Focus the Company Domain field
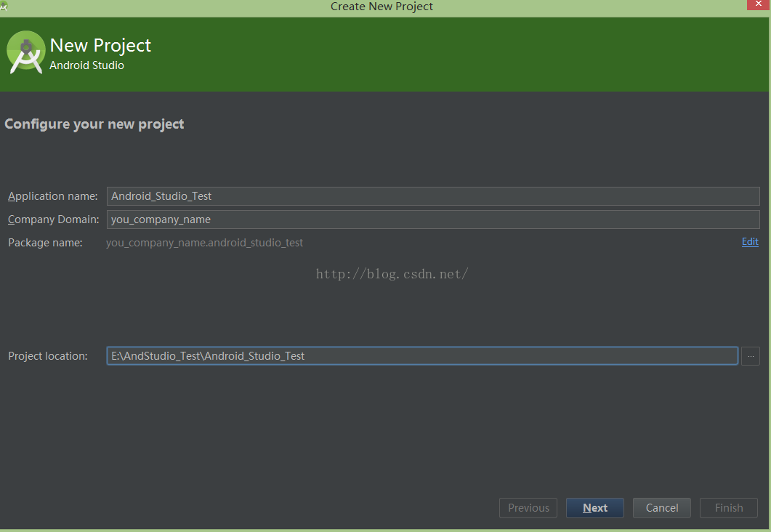 coord(432,219)
